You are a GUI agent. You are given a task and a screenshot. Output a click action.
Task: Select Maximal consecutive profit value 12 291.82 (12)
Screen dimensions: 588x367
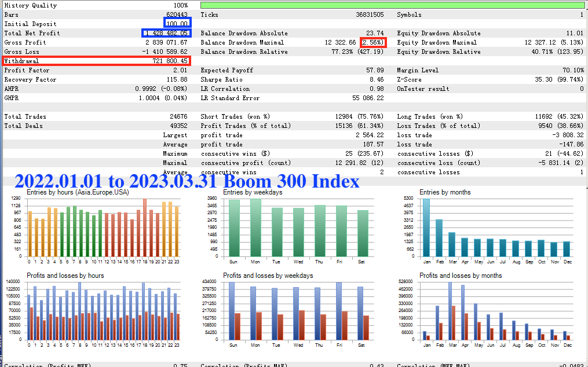[x=359, y=163]
